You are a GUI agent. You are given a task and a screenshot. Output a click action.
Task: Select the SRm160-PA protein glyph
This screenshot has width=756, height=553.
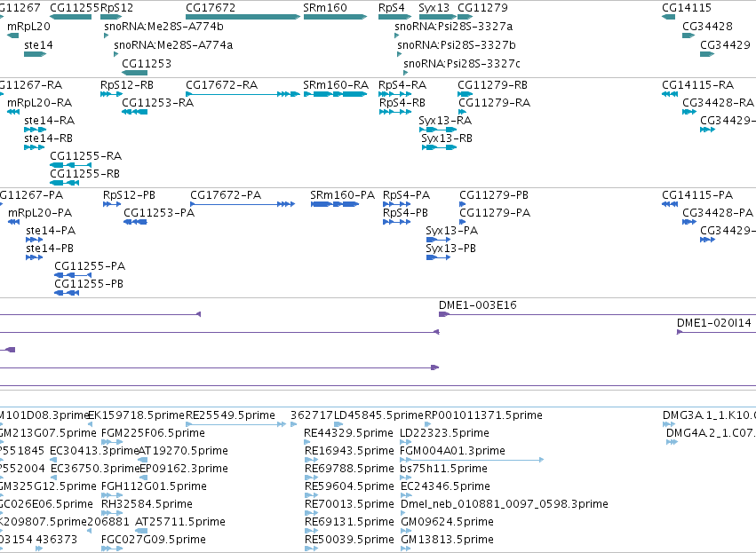[x=335, y=204]
